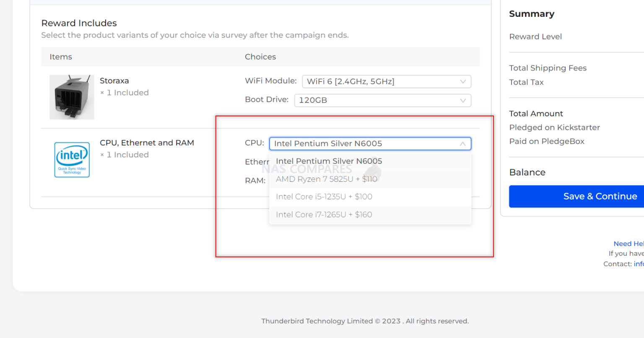Choose the Intel Core i5-1235U option
The image size is (644, 338).
tap(324, 197)
